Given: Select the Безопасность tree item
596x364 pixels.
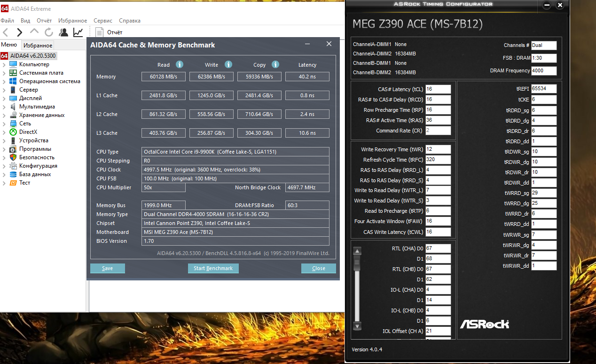Looking at the screenshot, I should [37, 157].
